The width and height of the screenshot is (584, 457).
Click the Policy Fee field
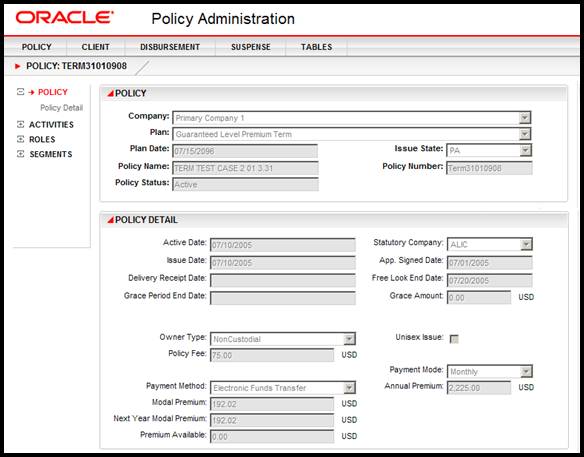click(x=272, y=355)
